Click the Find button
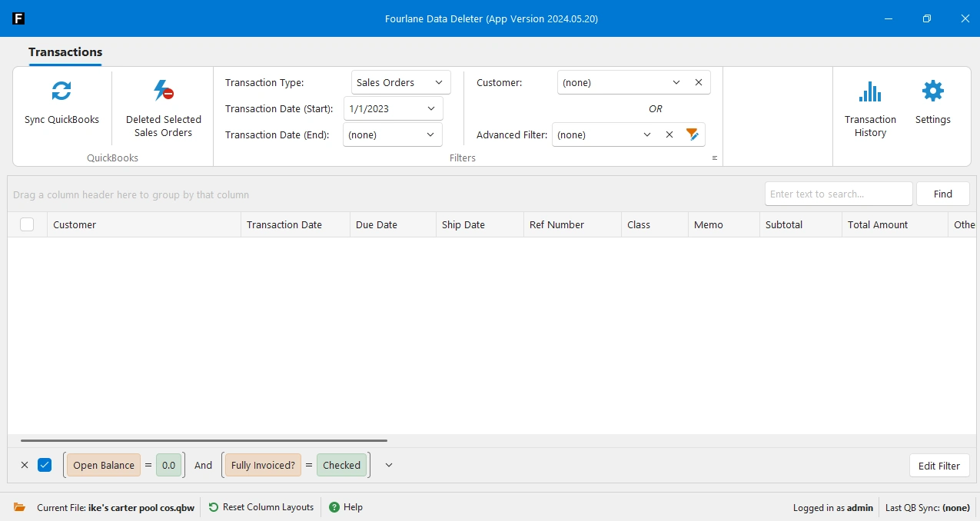Image resolution: width=980 pixels, height=521 pixels. click(x=943, y=194)
